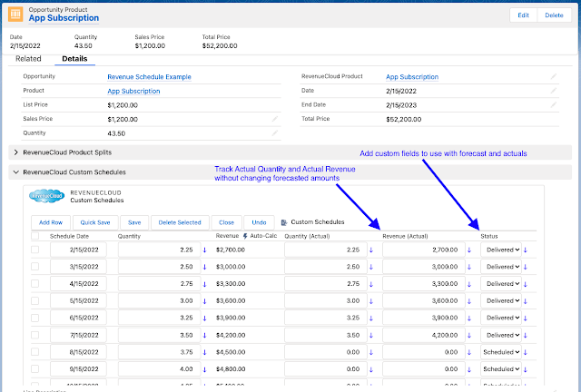The width and height of the screenshot is (581, 392).
Task: Click the Delete button in page header
Action: pos(554,15)
